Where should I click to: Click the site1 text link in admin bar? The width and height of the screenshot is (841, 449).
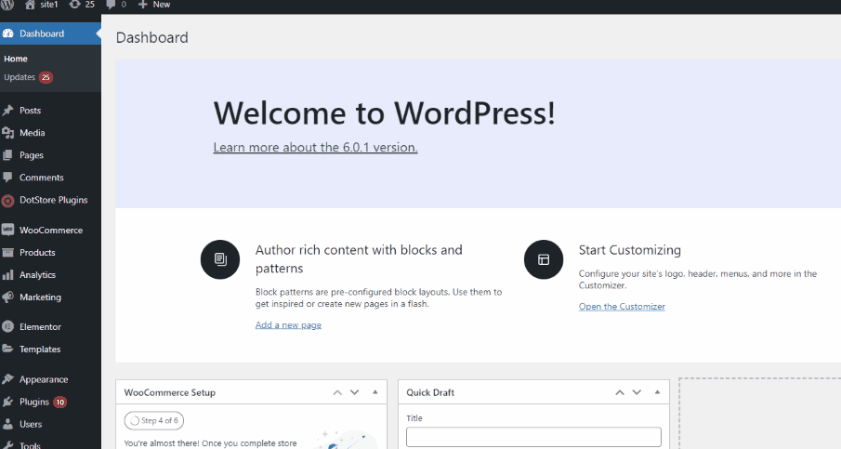[49, 4]
